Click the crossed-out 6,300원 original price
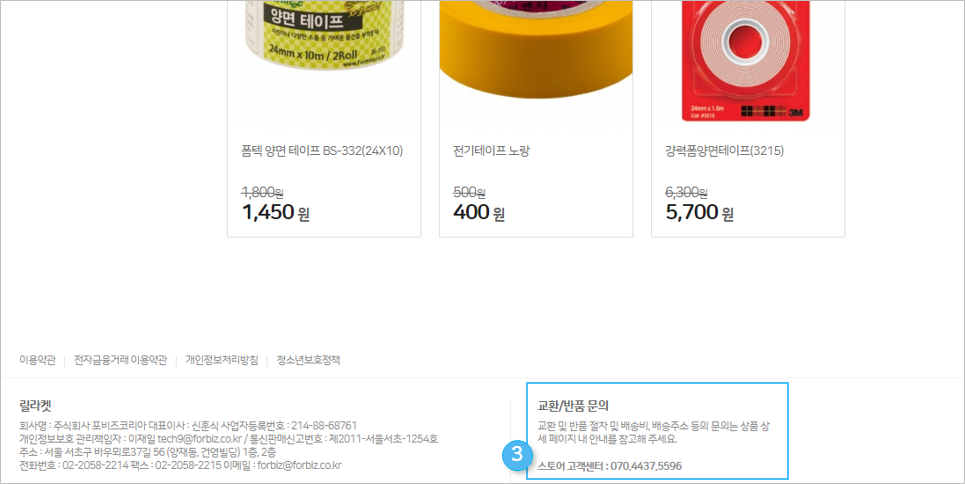The width and height of the screenshot is (965, 484). coord(686,193)
